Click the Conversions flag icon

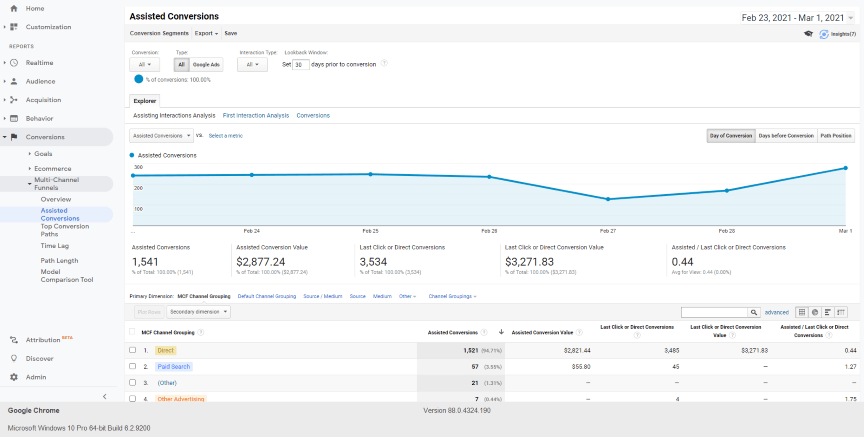click(x=14, y=137)
